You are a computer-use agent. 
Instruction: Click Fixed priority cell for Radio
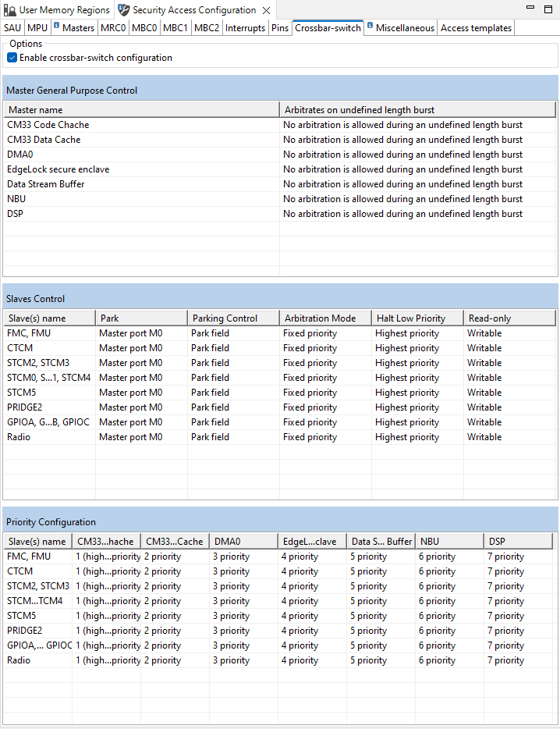tap(325, 437)
